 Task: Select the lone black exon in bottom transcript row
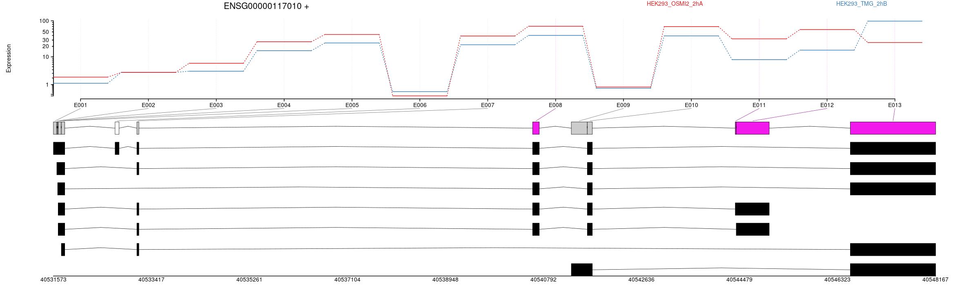coord(581,270)
